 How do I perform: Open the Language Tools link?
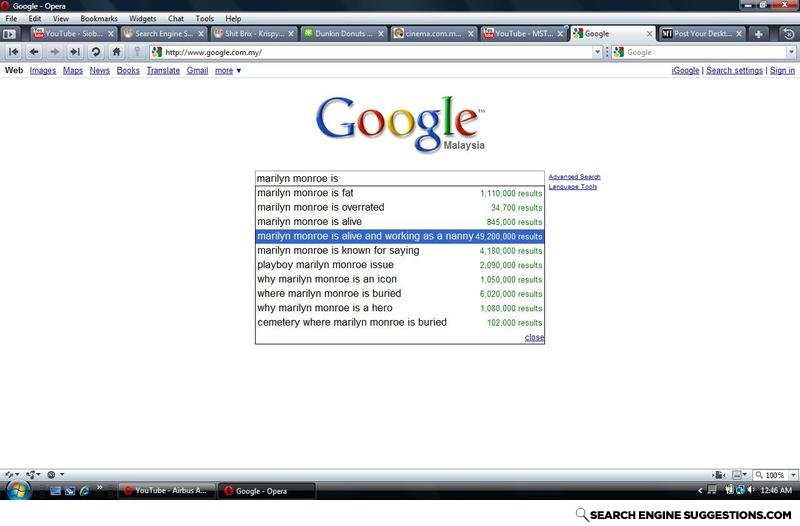(572, 187)
